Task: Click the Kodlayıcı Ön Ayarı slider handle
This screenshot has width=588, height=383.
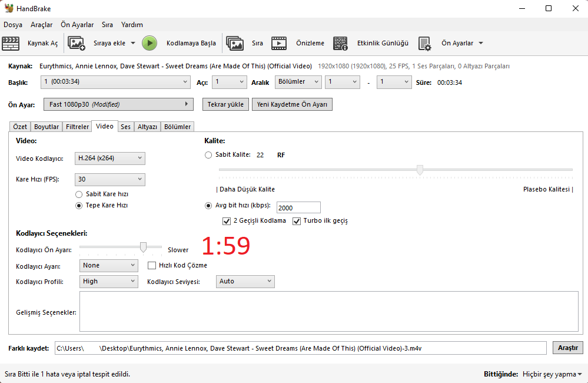Action: point(143,247)
